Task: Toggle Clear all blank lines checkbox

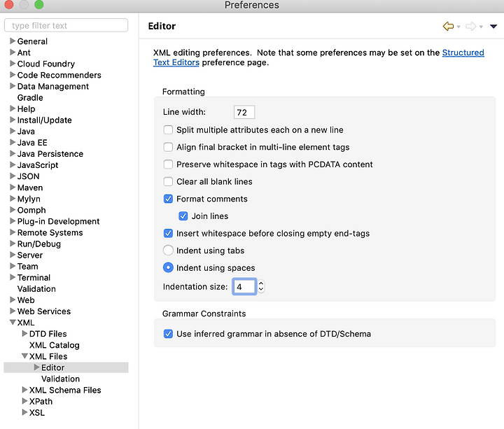Action: 168,181
